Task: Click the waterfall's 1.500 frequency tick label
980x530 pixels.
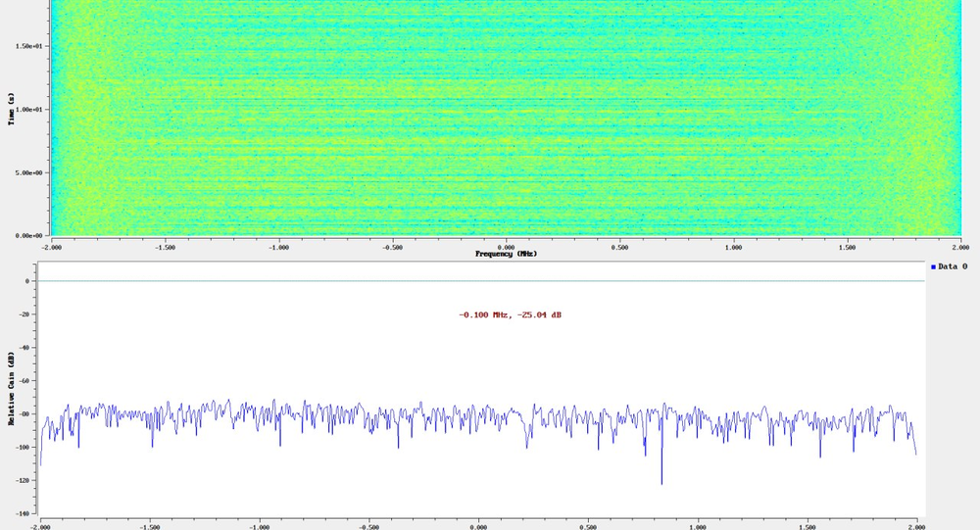Action: pos(847,247)
